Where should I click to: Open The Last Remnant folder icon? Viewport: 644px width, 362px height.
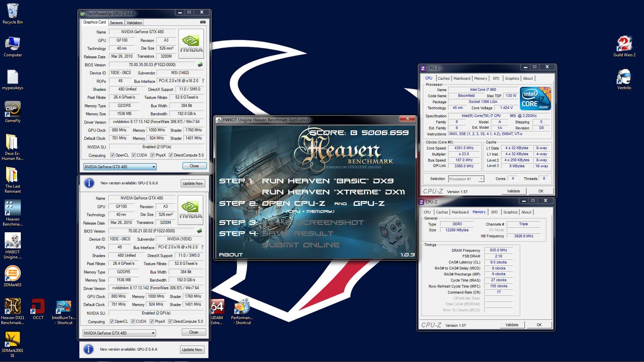pos(13,180)
